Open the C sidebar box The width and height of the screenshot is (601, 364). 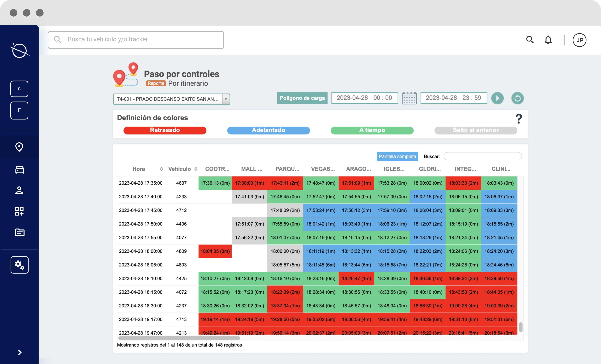pos(19,89)
